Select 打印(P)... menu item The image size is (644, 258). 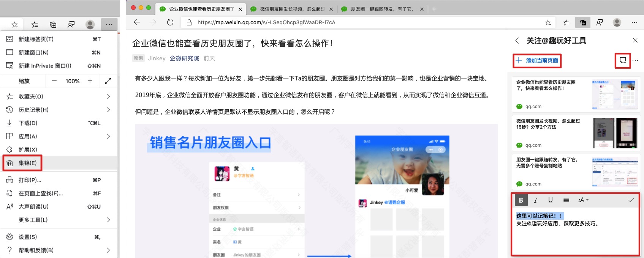tap(59, 180)
